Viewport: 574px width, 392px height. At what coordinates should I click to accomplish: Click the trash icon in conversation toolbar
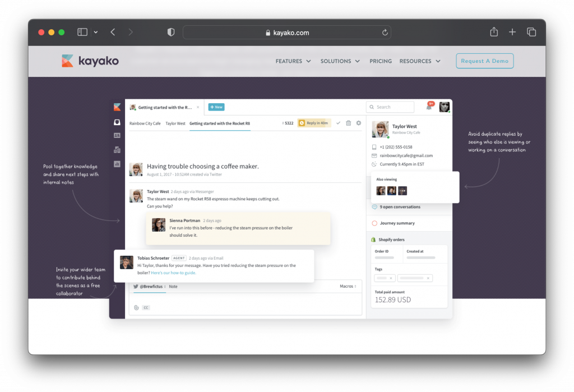click(x=348, y=123)
